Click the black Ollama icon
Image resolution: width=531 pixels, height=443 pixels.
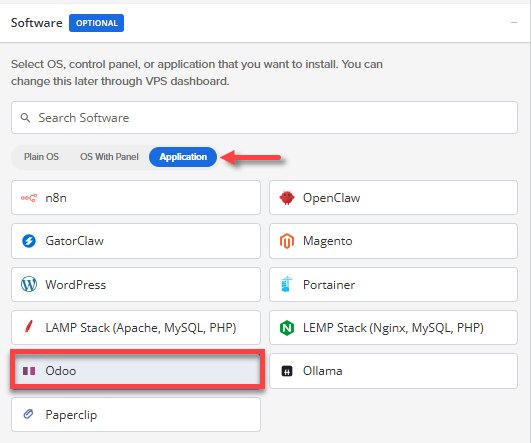click(x=287, y=371)
